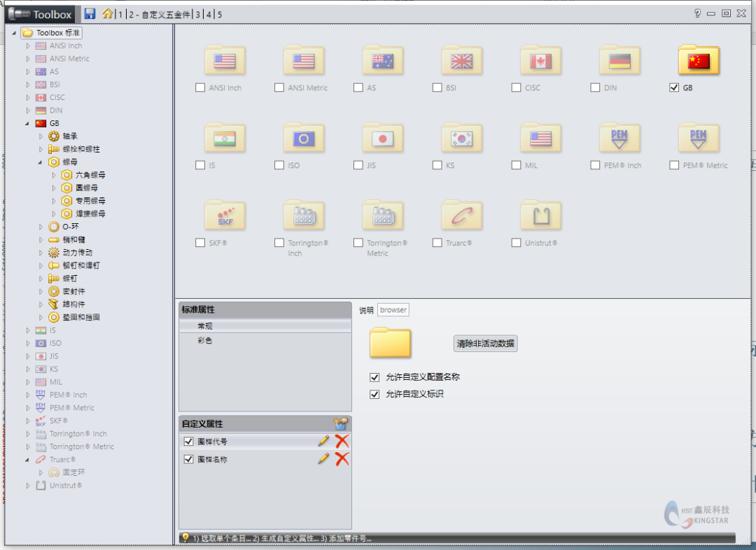Select 彩色 under 标准属性
This screenshot has height=550, width=756.
point(265,340)
